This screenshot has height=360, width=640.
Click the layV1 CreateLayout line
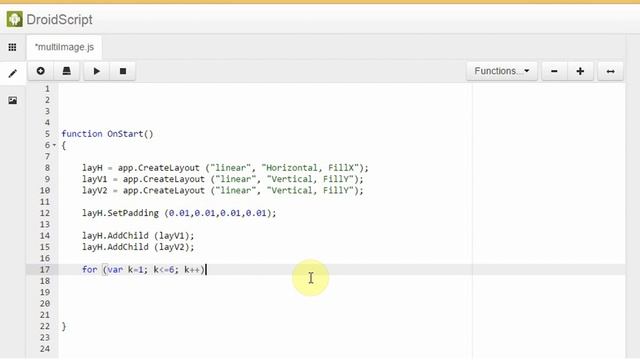(222, 179)
